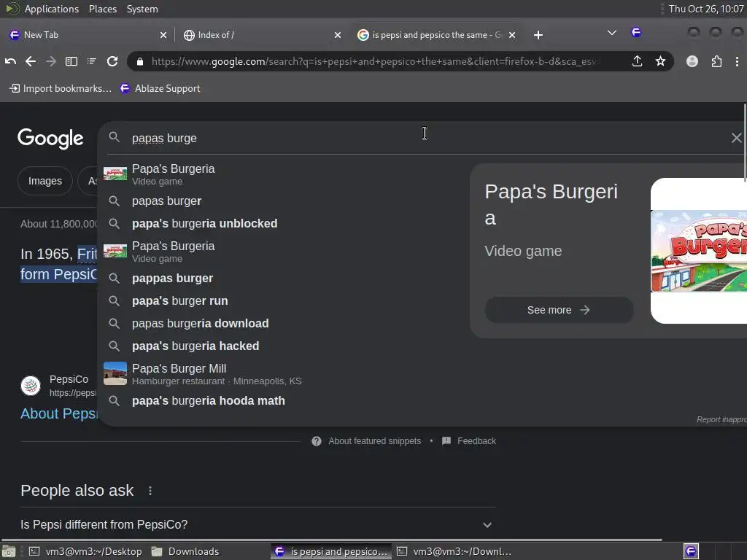Open the Downloads folder taskbar item
The image size is (747, 560).
click(185, 551)
